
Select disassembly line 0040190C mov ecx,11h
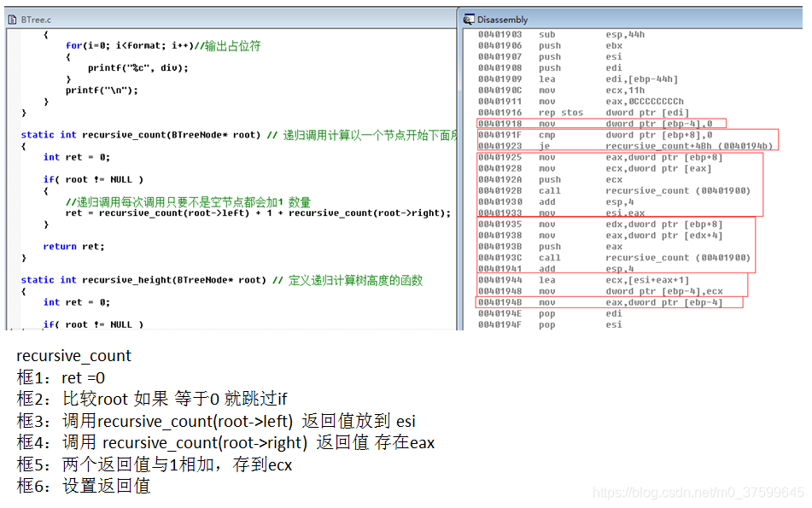pos(561,91)
